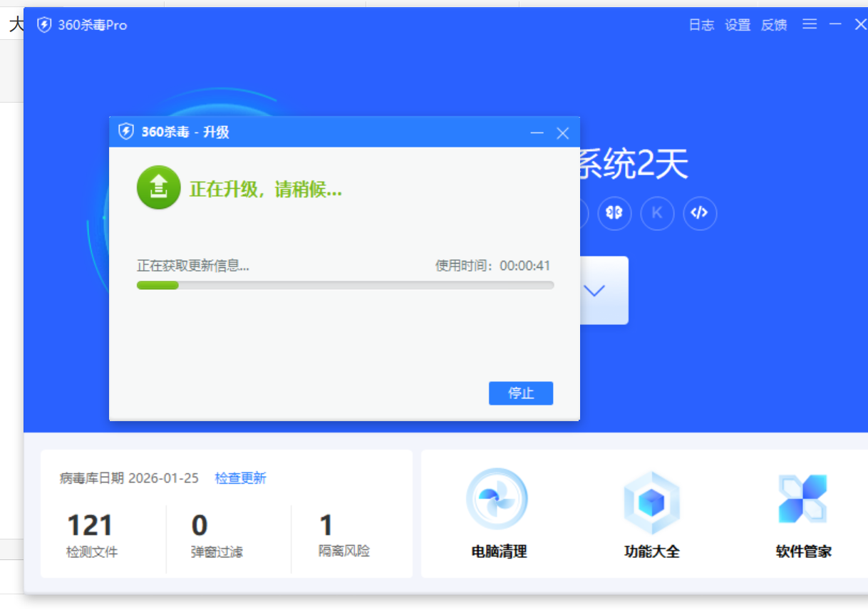Open 反馈 (Feedback) from title bar
The image size is (868, 610).
click(774, 24)
